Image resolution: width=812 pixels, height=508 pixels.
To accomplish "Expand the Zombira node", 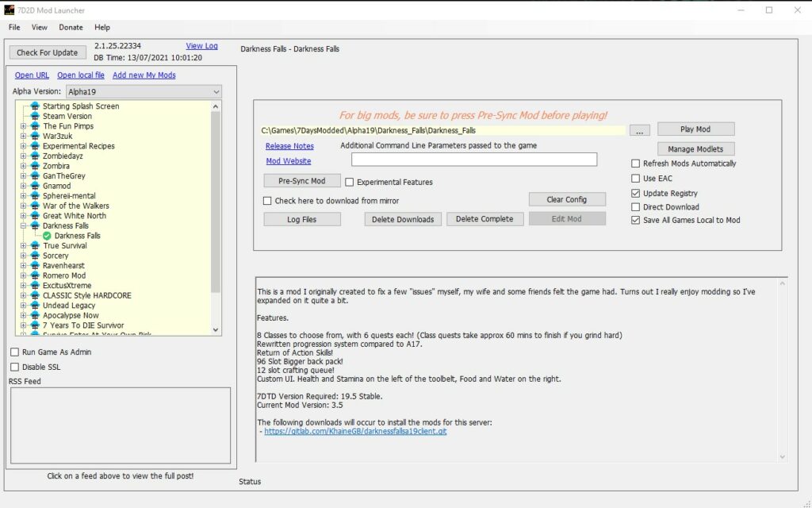I will click(x=23, y=166).
